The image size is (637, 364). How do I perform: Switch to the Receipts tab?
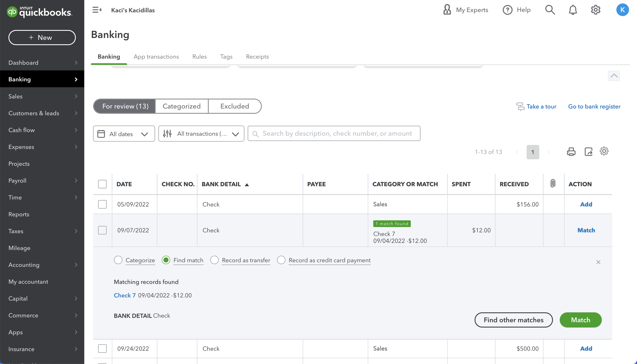point(257,57)
